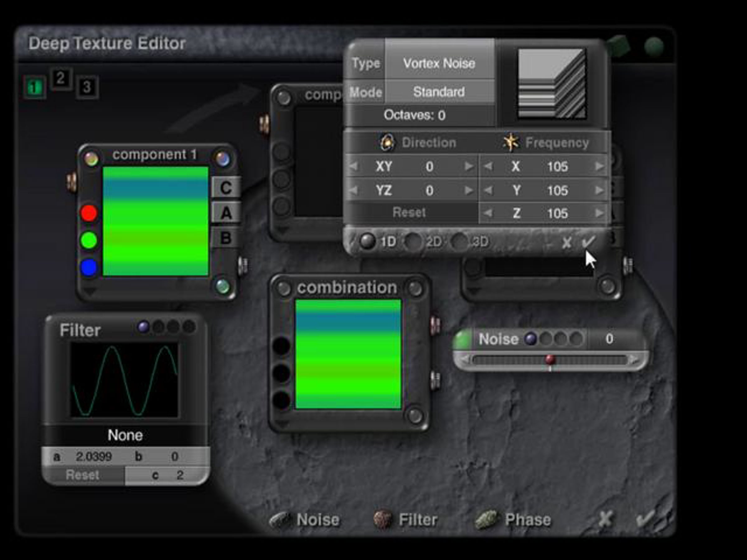Image resolution: width=747 pixels, height=560 pixels.
Task: Click the Phase rock icon at bottom
Action: tap(486, 520)
